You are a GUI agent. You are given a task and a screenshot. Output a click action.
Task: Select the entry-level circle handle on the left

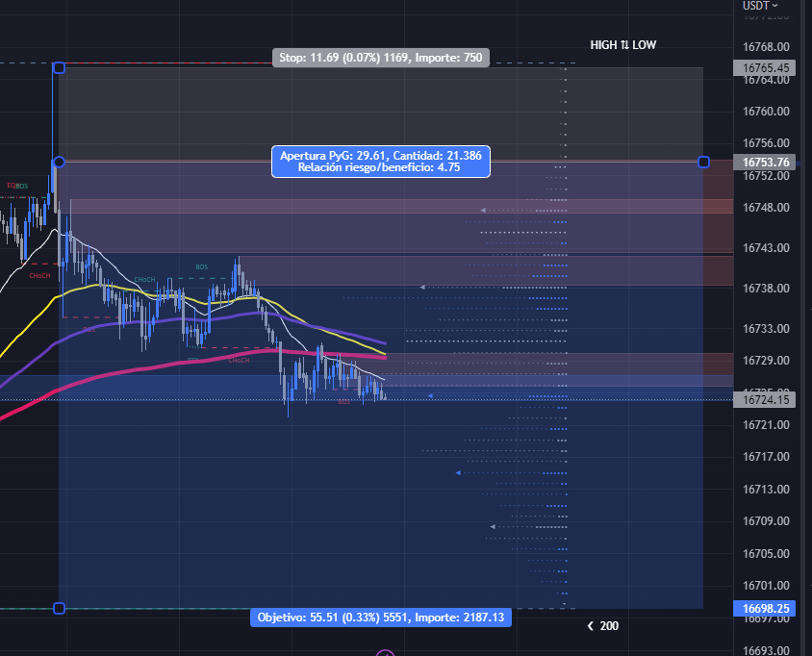59,162
